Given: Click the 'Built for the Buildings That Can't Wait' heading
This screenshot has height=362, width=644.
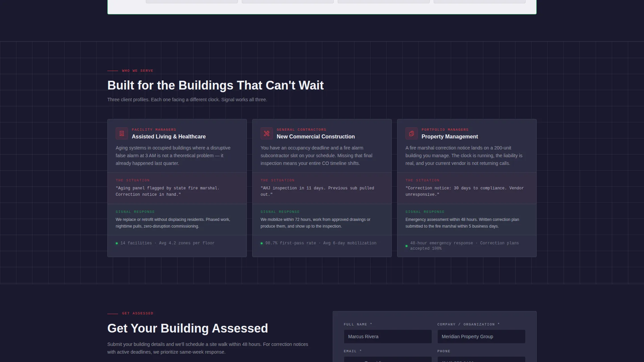Looking at the screenshot, I should point(215,85).
